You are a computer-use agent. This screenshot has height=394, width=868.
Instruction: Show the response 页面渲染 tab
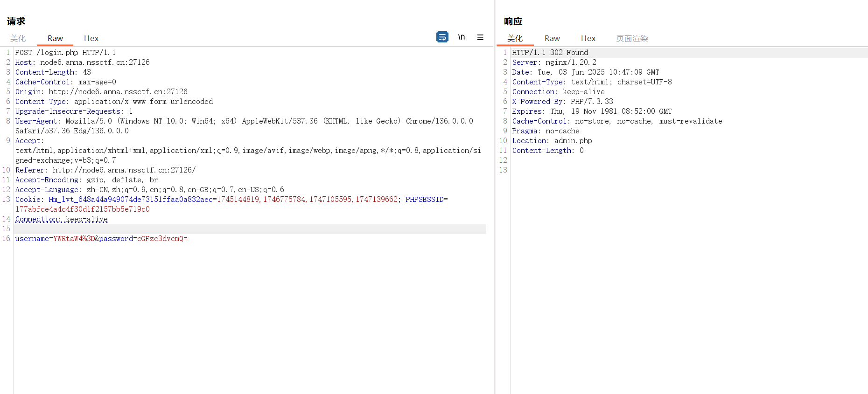point(632,38)
